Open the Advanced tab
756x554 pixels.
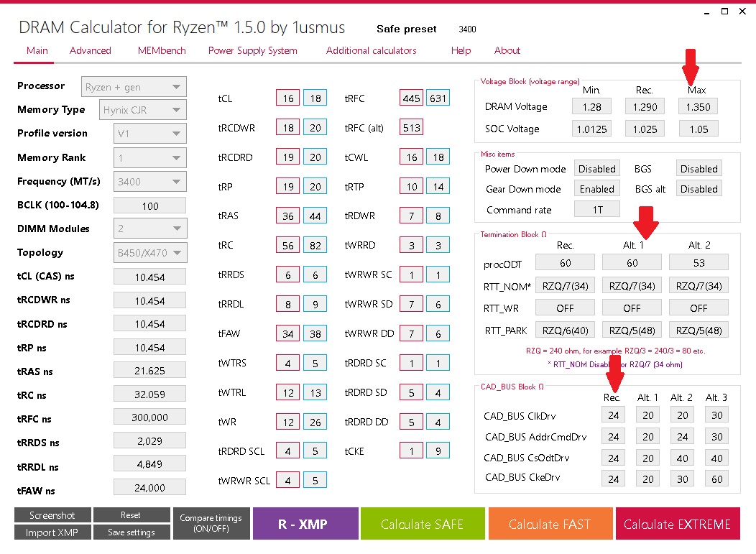90,50
